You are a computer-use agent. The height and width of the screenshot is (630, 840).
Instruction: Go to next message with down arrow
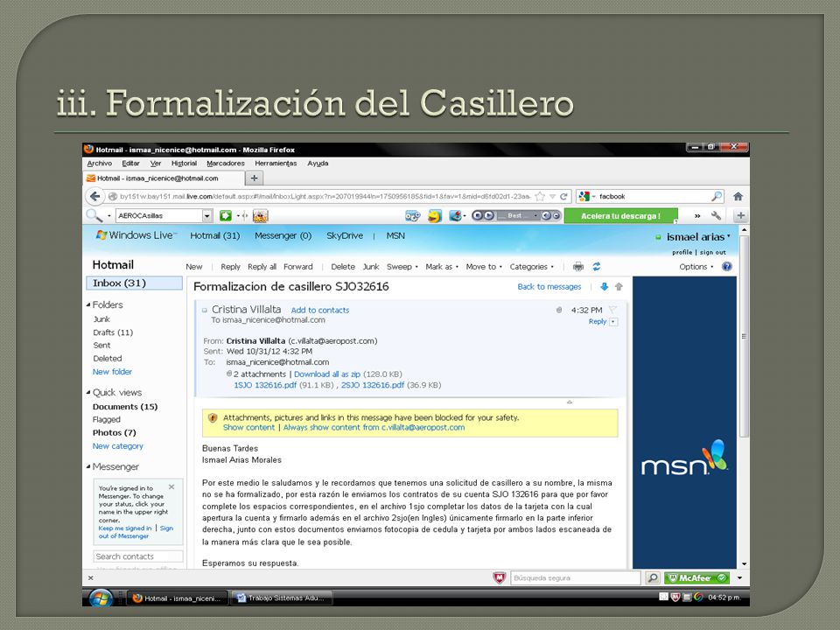click(x=605, y=287)
